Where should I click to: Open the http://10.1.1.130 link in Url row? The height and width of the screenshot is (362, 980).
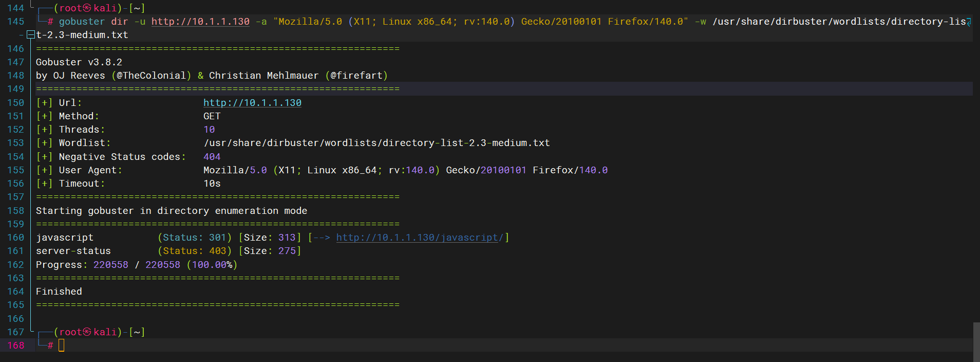tap(252, 103)
